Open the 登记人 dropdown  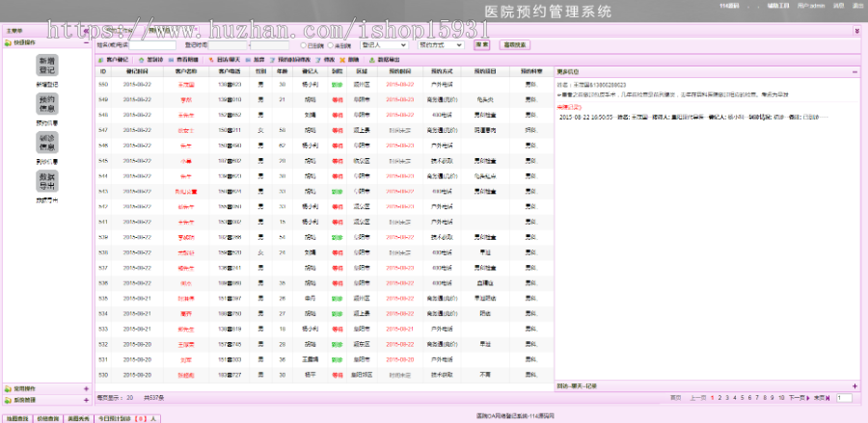tap(384, 45)
